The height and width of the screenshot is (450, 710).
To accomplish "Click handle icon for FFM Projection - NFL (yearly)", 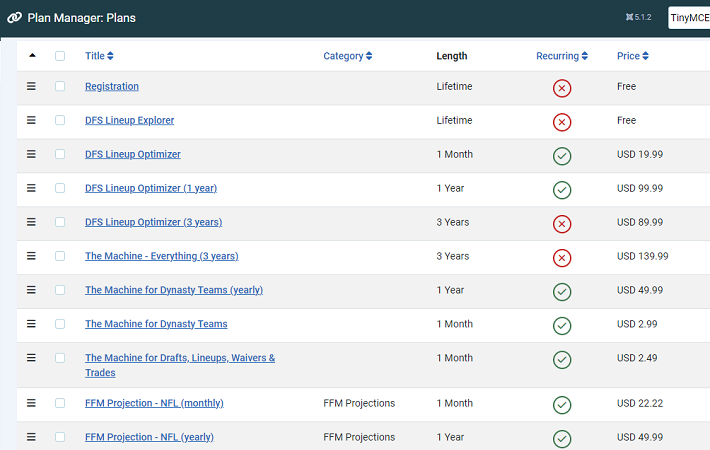I will coord(31,437).
